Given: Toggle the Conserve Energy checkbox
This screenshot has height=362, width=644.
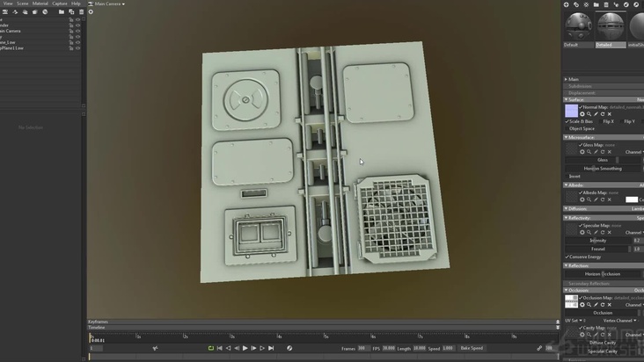Looking at the screenshot, I should pyautogui.click(x=567, y=257).
